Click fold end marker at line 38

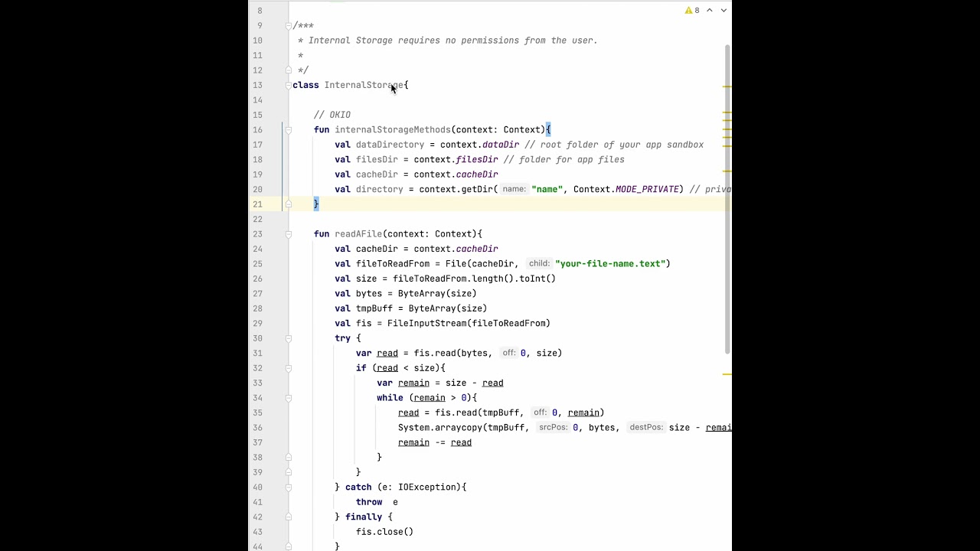pos(289,458)
